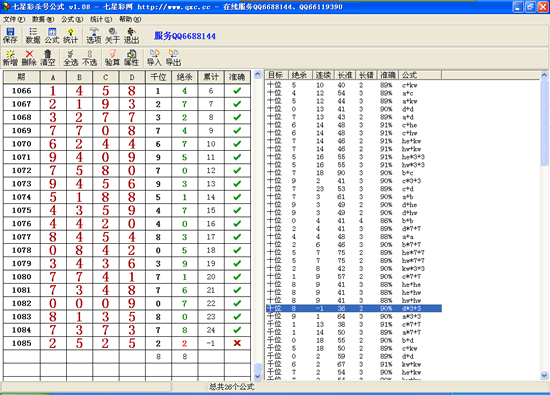
Task: Open the 文件(F) menu
Action: point(14,19)
